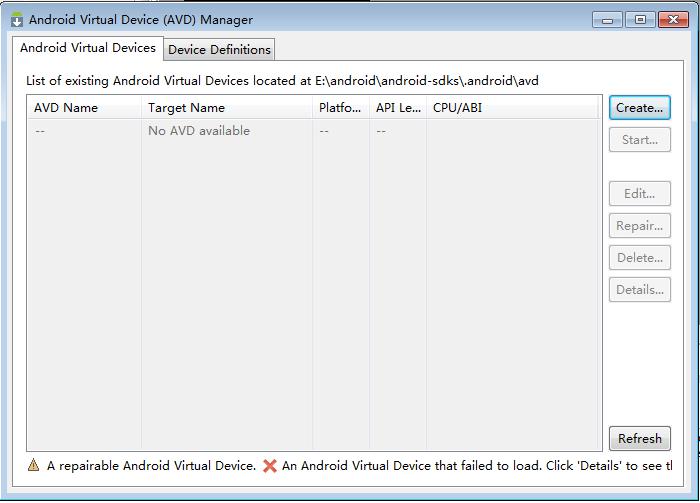Screen dimensions: 700x503
Task: Click the AVD location path text
Action: click(x=427, y=81)
